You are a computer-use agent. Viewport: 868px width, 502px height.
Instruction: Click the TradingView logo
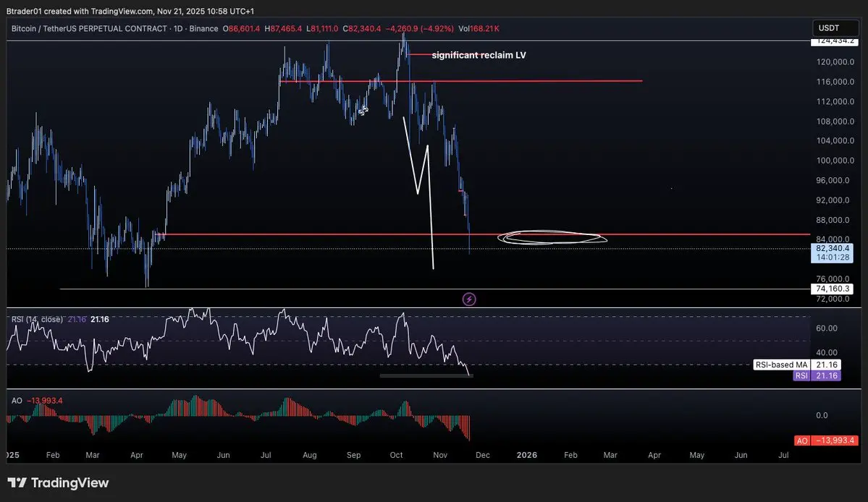(58, 482)
